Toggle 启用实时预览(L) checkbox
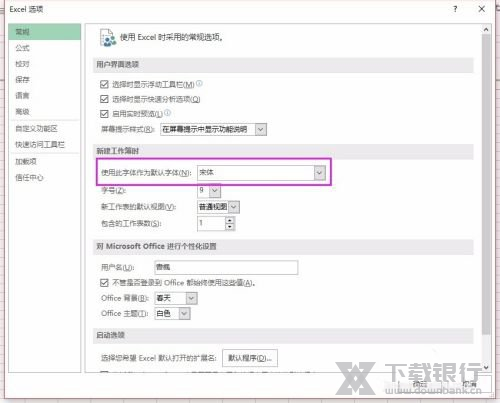 [x=104, y=114]
